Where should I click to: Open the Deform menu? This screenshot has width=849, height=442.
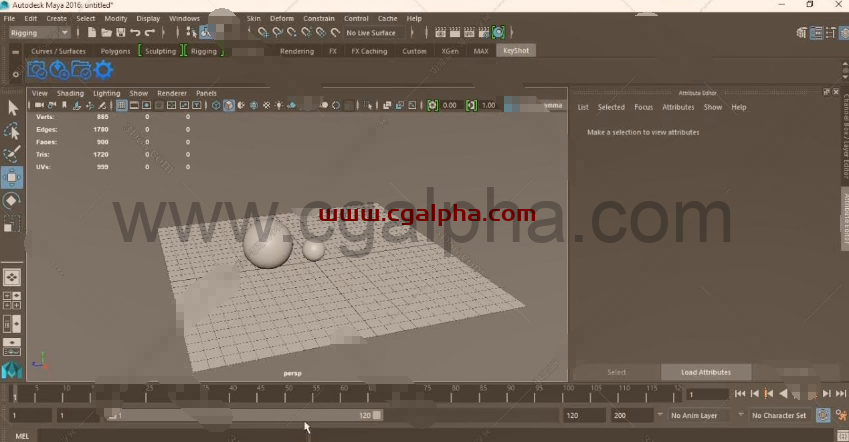(x=282, y=18)
